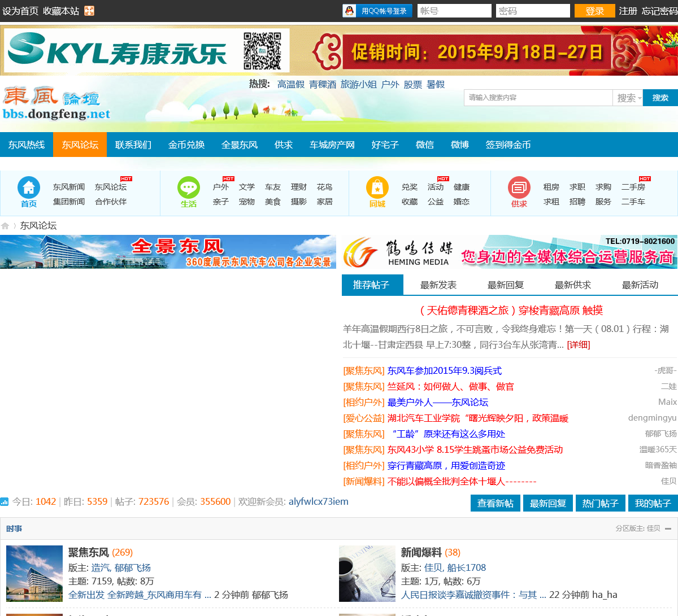Click hot search term 高温假

(291, 84)
